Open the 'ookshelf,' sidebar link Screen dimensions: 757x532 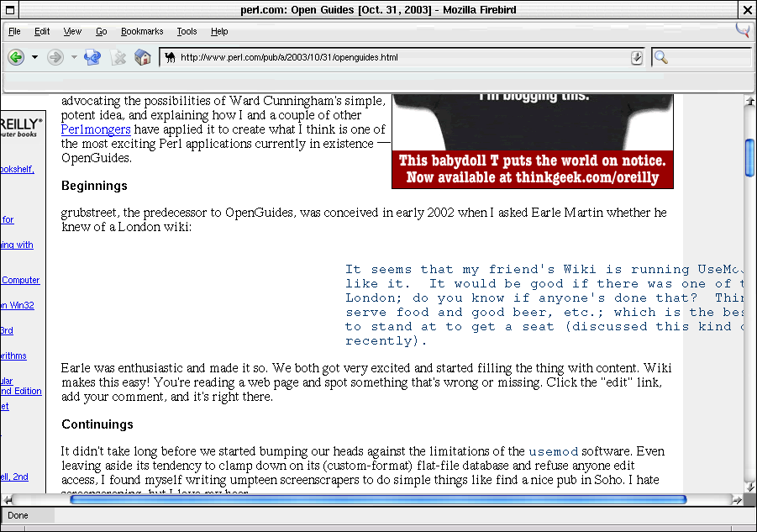pyautogui.click(x=18, y=169)
